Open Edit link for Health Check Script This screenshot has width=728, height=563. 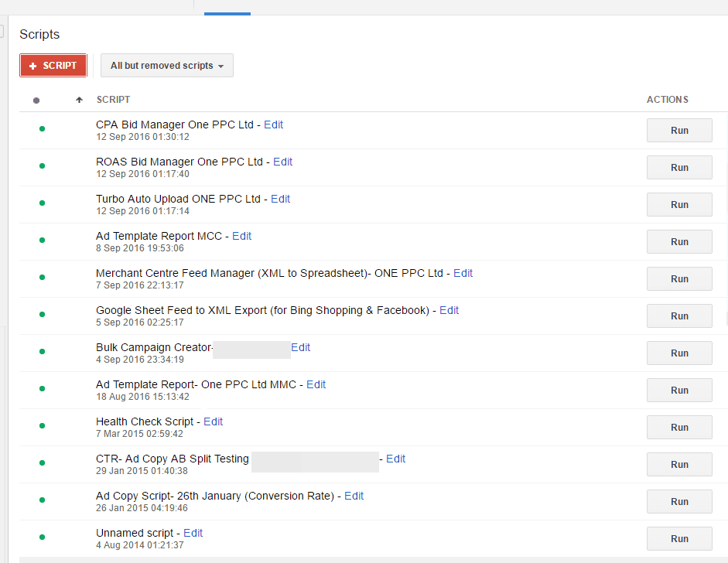[213, 421]
